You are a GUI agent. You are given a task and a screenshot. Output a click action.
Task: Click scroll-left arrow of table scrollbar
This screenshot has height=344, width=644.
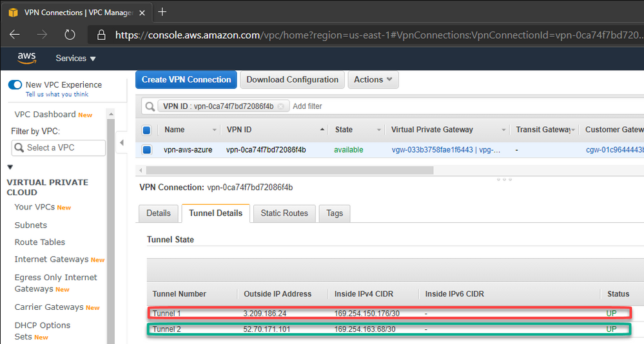click(141, 170)
